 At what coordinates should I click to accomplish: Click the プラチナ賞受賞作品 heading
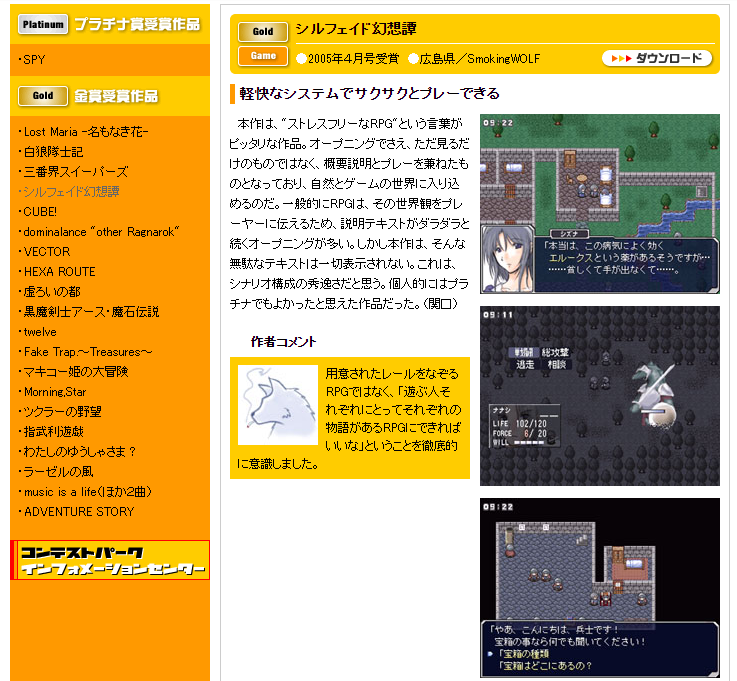pos(137,24)
